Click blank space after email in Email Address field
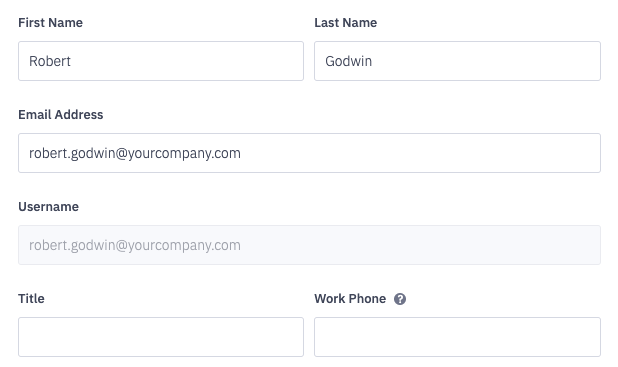This screenshot has width=618, height=367. coord(418,153)
